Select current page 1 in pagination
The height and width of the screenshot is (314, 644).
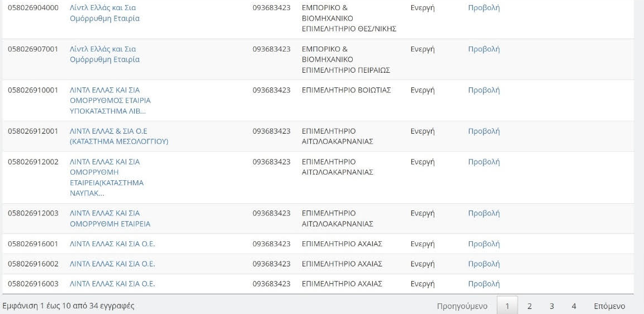(507, 306)
